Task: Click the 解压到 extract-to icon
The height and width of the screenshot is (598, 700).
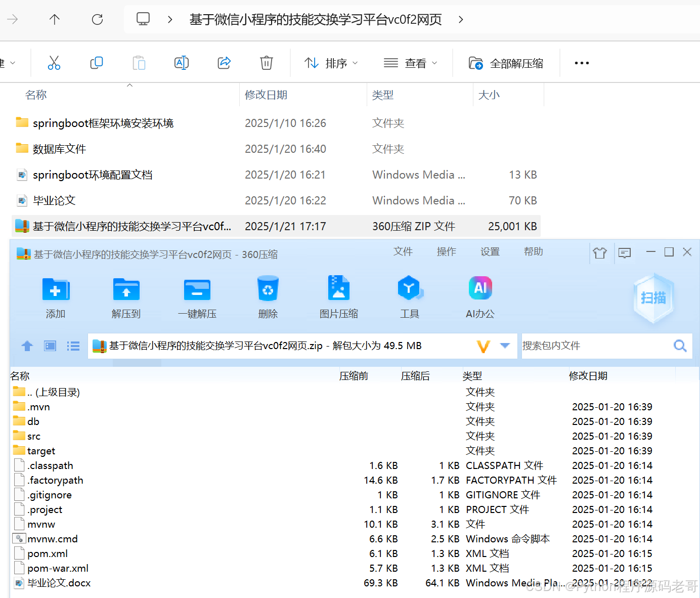Action: [x=126, y=297]
